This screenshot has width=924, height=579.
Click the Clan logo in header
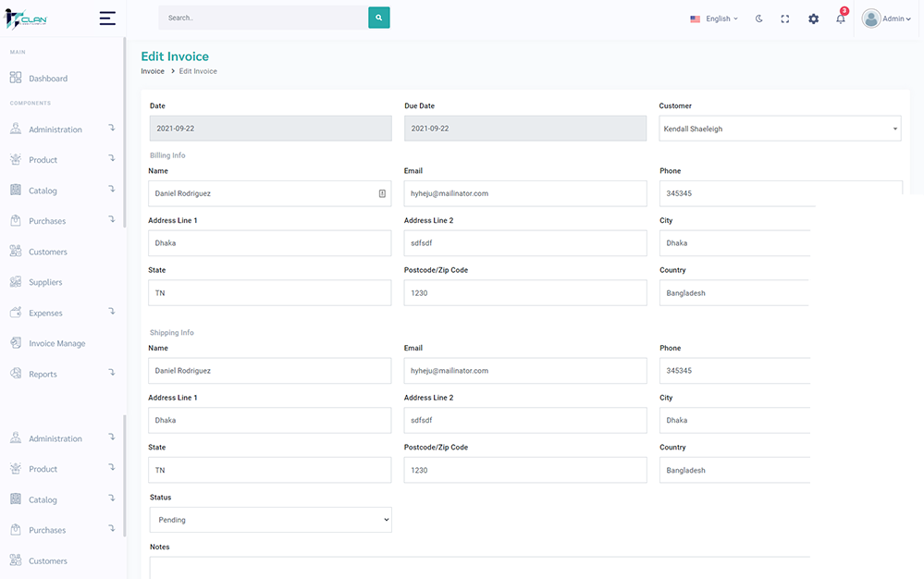[x=26, y=18]
